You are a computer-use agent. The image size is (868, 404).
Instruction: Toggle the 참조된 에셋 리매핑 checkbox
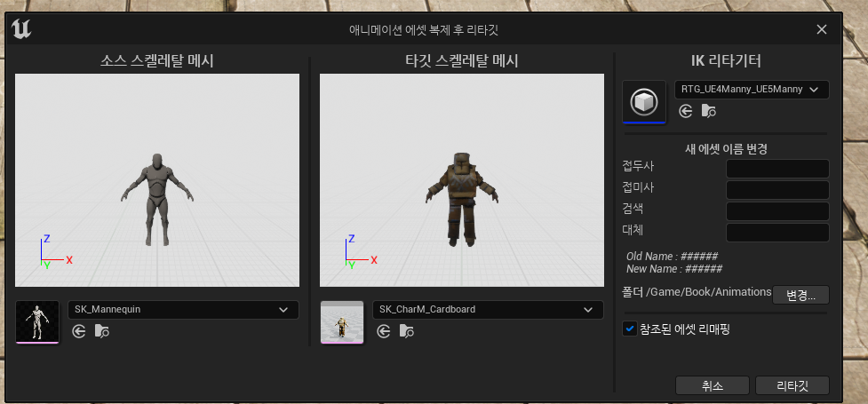pyautogui.click(x=629, y=329)
